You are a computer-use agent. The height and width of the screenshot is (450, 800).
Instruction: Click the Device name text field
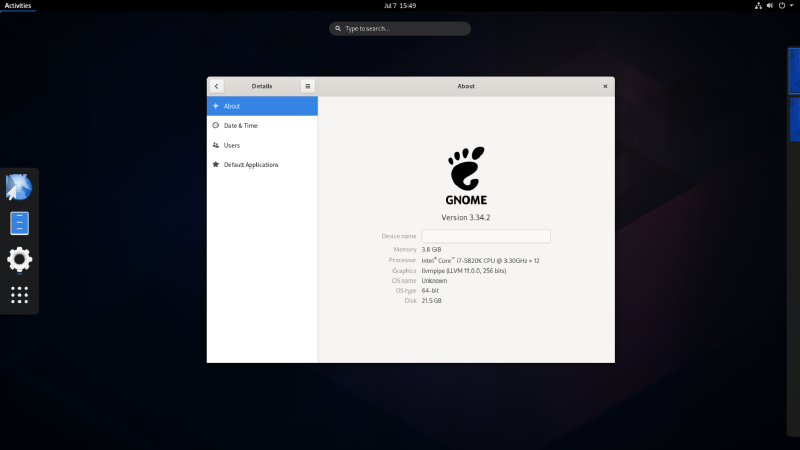pos(485,236)
